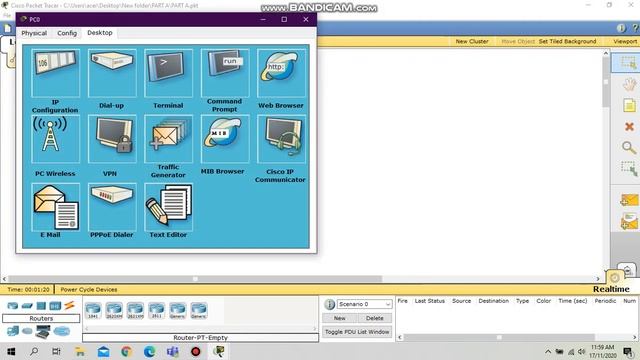Open the VPN client icon
The image size is (640, 360).
point(112,139)
